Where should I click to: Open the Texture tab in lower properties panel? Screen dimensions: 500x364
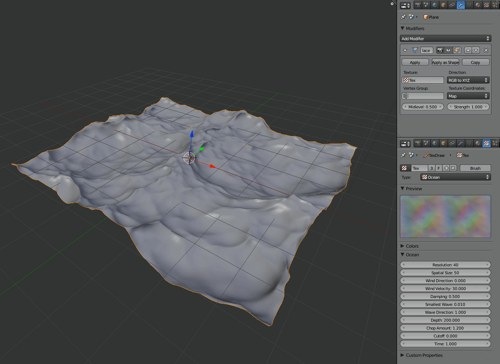pyautogui.click(x=486, y=144)
